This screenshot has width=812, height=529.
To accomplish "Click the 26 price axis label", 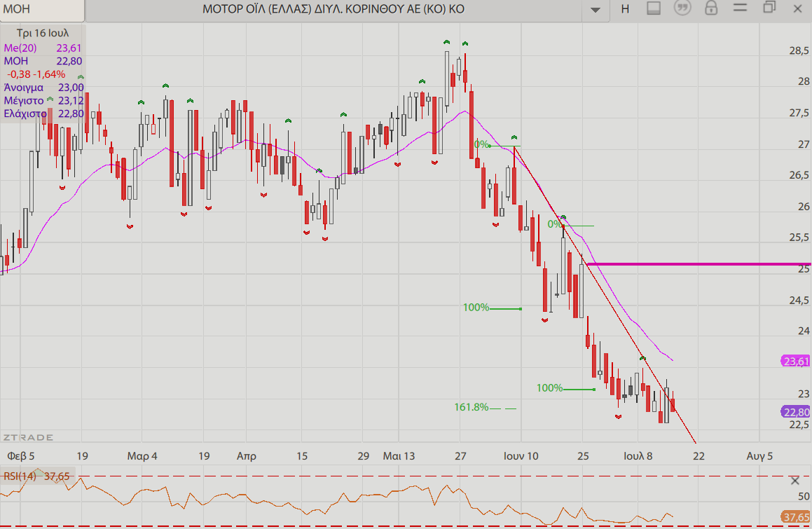I will click(804, 206).
